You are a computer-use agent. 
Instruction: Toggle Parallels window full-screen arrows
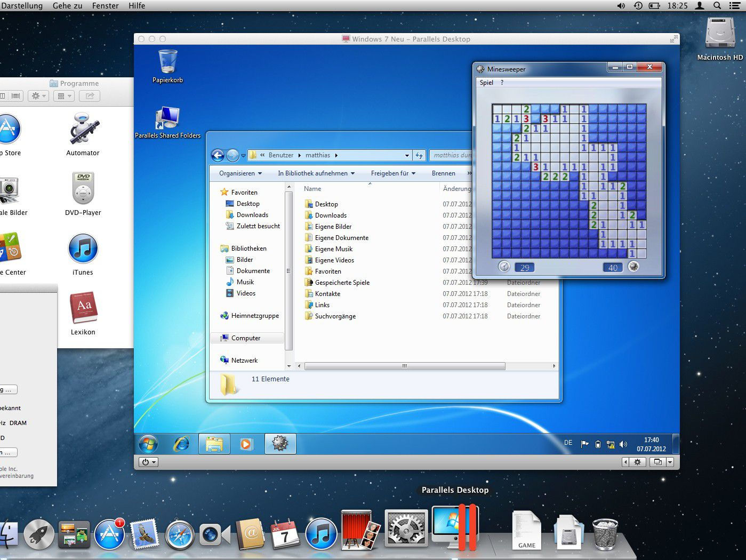coord(674,39)
